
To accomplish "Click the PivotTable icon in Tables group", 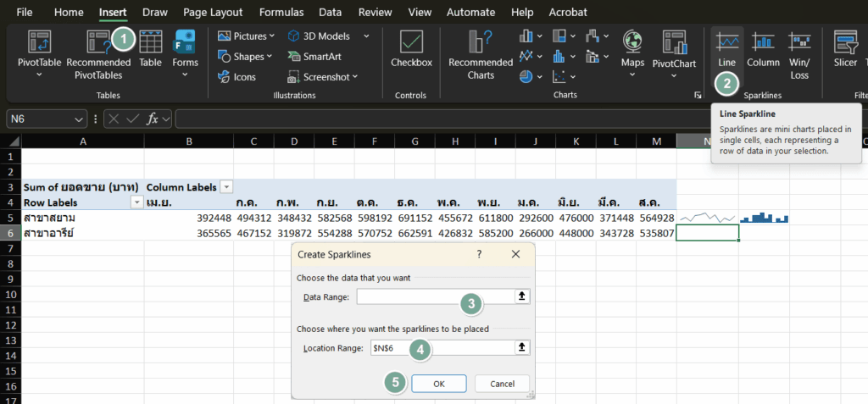I will coord(39,42).
